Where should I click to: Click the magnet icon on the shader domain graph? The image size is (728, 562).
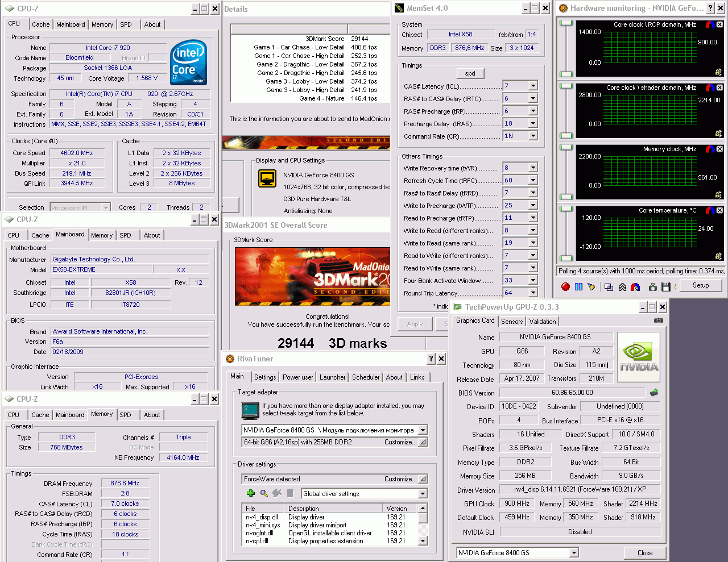tap(710, 88)
